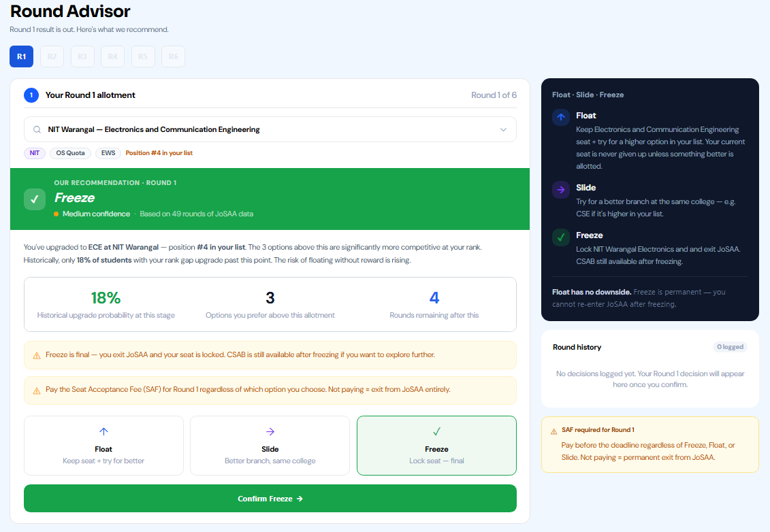Click the OS Quota tag chip
Screen dimensions: 770x532
point(70,153)
